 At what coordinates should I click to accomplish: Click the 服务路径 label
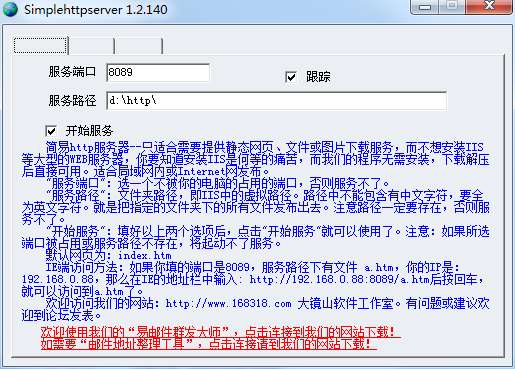pyautogui.click(x=72, y=100)
